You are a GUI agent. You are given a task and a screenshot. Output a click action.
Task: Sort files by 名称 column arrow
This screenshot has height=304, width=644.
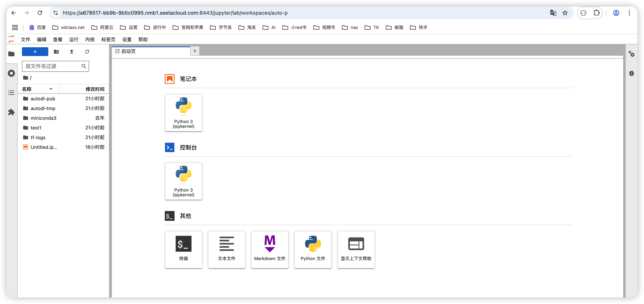(51, 89)
